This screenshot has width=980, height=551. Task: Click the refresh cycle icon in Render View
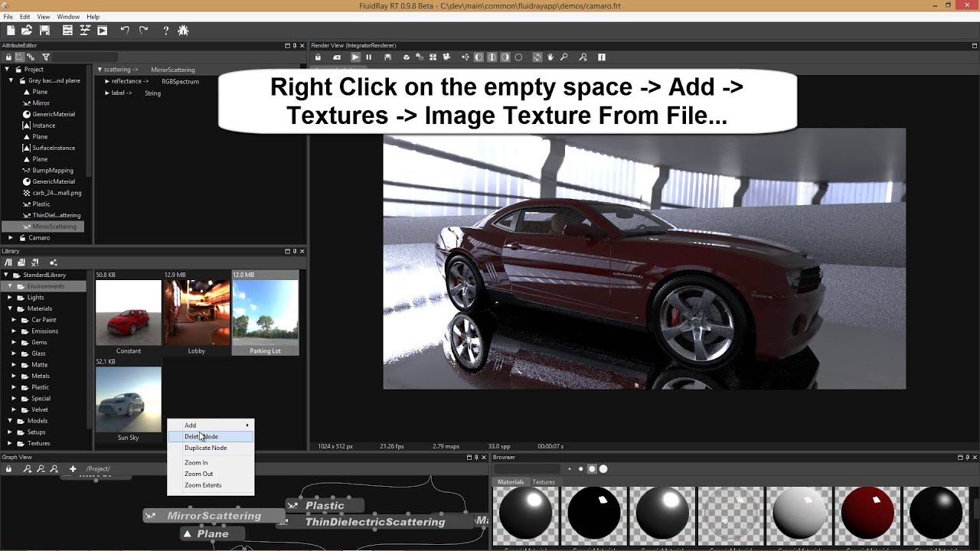[x=537, y=57]
